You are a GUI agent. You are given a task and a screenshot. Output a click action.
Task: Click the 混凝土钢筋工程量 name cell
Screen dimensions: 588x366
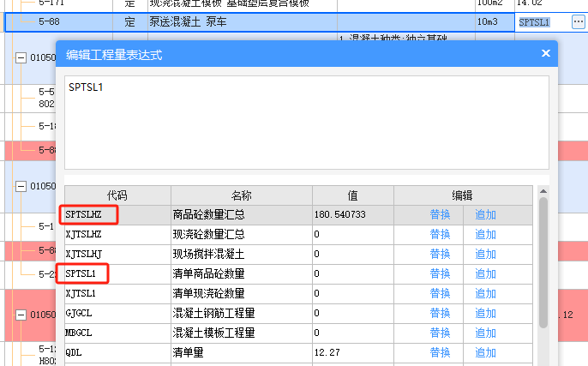click(x=242, y=314)
